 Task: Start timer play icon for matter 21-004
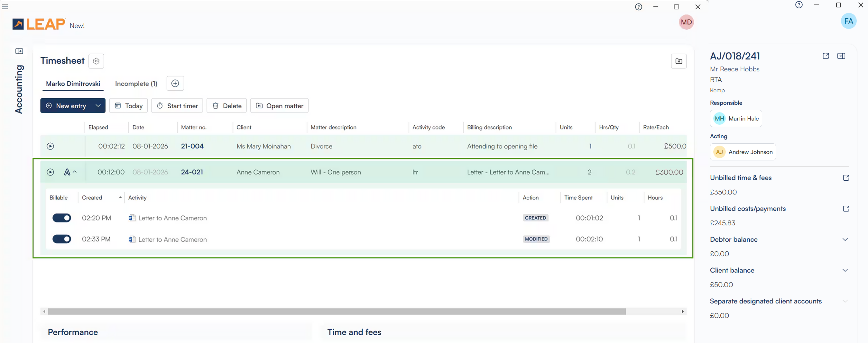point(50,146)
